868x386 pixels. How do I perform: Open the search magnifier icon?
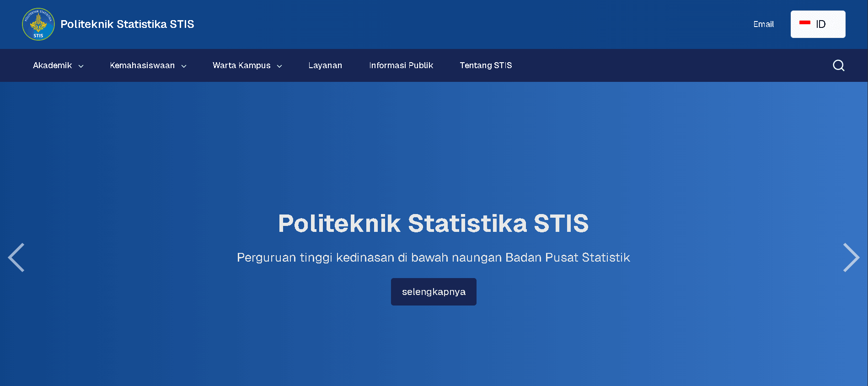point(838,65)
